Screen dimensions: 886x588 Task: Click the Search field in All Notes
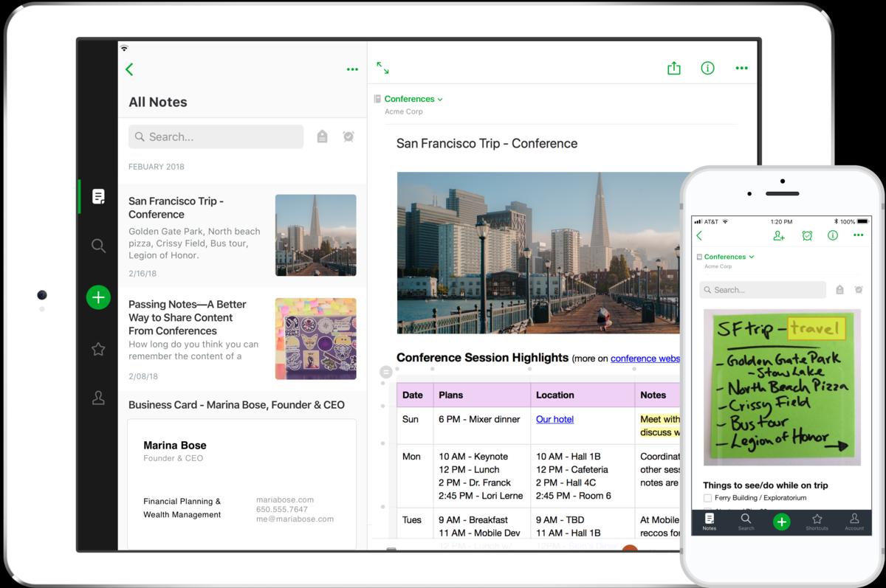(216, 136)
